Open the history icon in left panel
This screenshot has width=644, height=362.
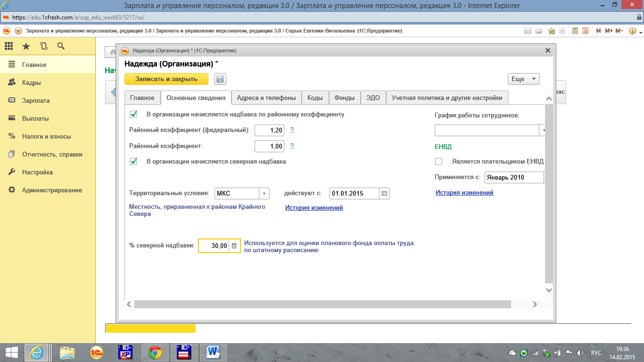pyautogui.click(x=44, y=46)
